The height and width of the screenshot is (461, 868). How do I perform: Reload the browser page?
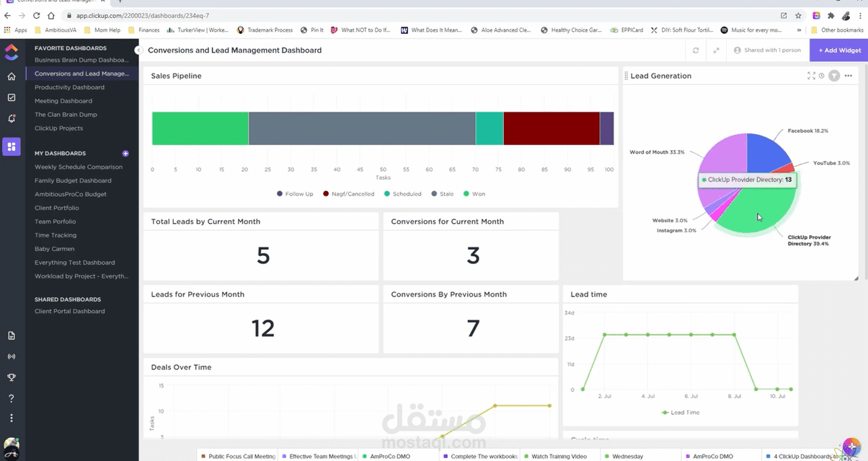(x=37, y=15)
